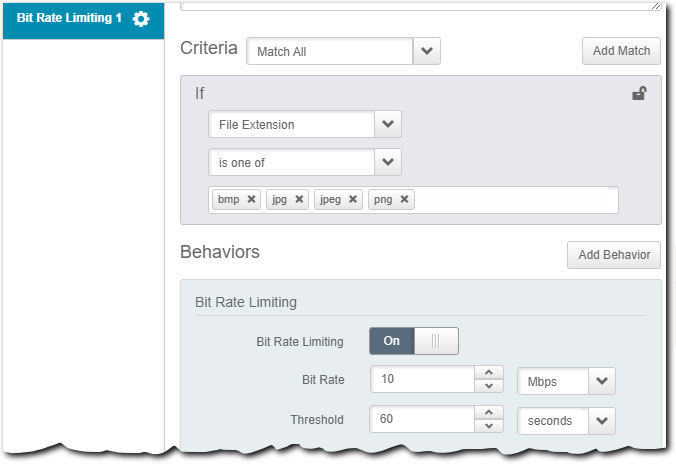Open the Mbps unit dropdown
The height and width of the screenshot is (472, 676).
(601, 381)
